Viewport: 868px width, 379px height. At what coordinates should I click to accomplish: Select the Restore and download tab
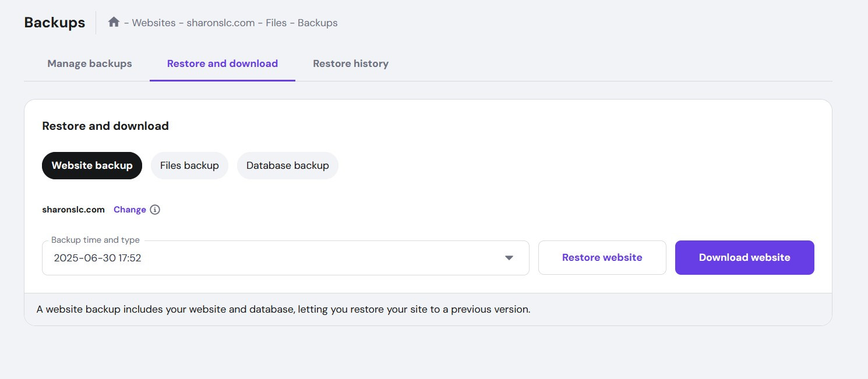(223, 63)
